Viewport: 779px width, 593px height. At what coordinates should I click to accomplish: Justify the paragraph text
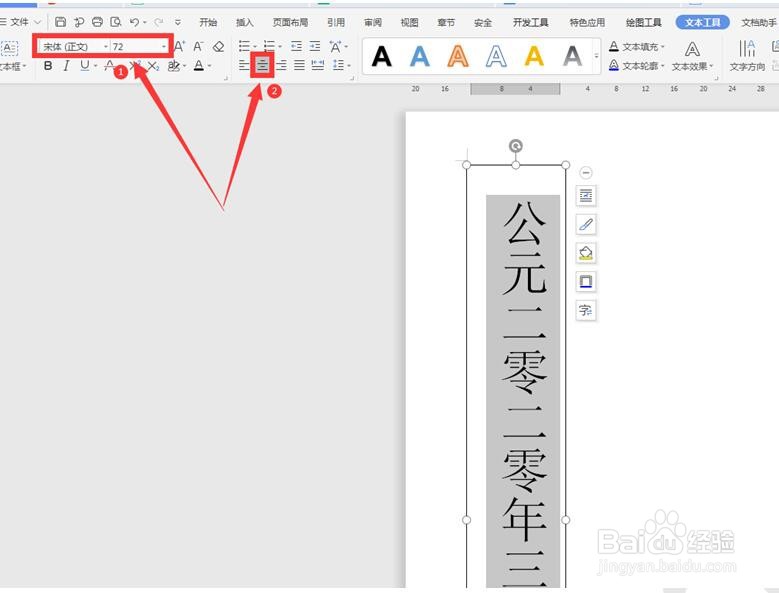coord(299,65)
